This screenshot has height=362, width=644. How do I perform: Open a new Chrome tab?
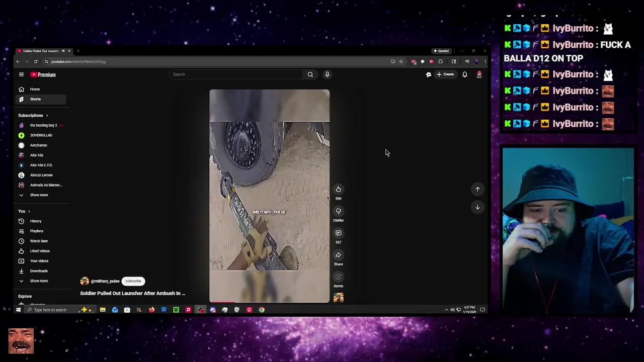point(78,51)
